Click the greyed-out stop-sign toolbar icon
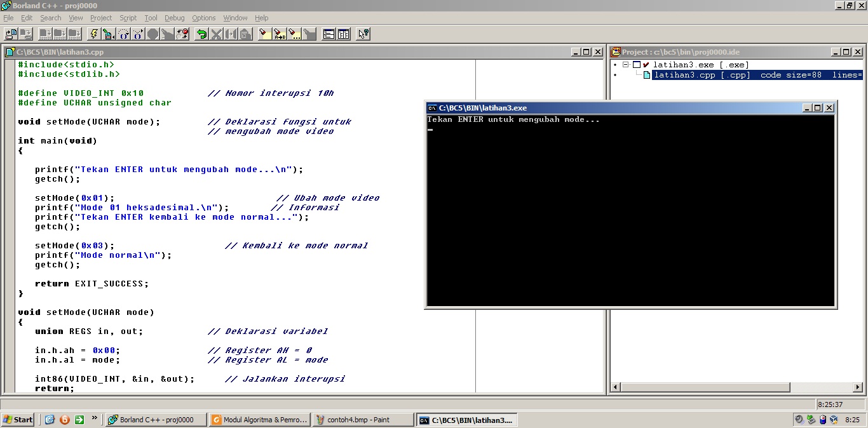Viewport: 868px width, 428px height. (x=152, y=34)
